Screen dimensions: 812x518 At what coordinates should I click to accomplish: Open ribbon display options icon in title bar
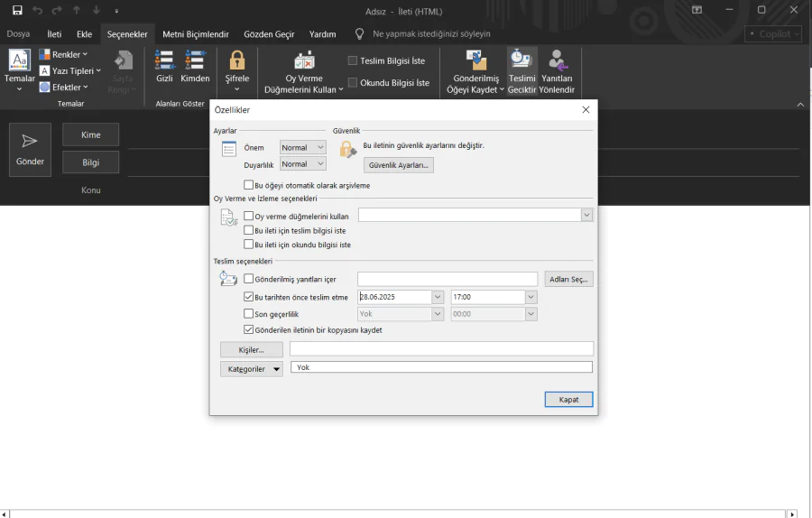(697, 10)
